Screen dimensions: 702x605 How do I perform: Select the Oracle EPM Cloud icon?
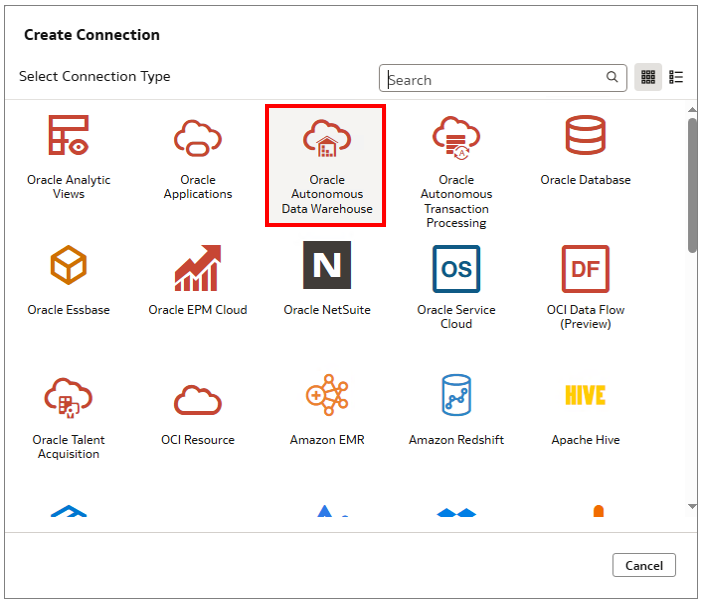click(x=198, y=266)
